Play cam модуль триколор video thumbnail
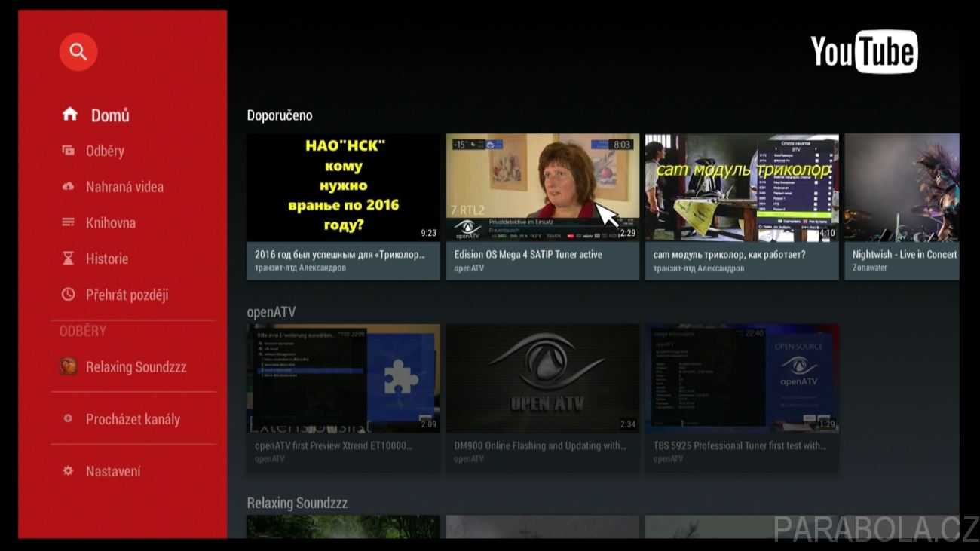This screenshot has height=551, width=980. (x=742, y=187)
